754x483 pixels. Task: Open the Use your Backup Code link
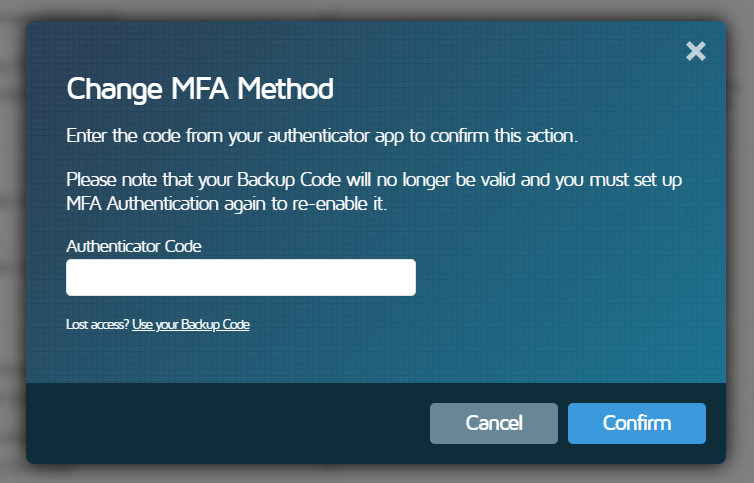(190, 324)
